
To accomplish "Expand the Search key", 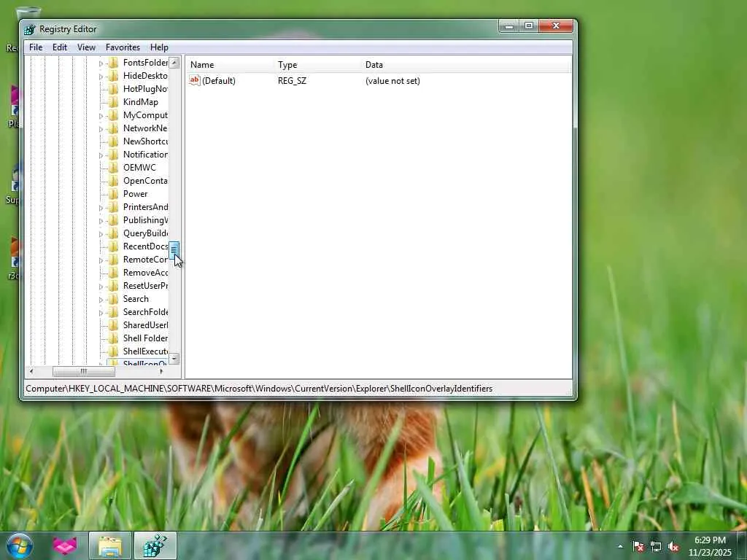I will coord(101,300).
